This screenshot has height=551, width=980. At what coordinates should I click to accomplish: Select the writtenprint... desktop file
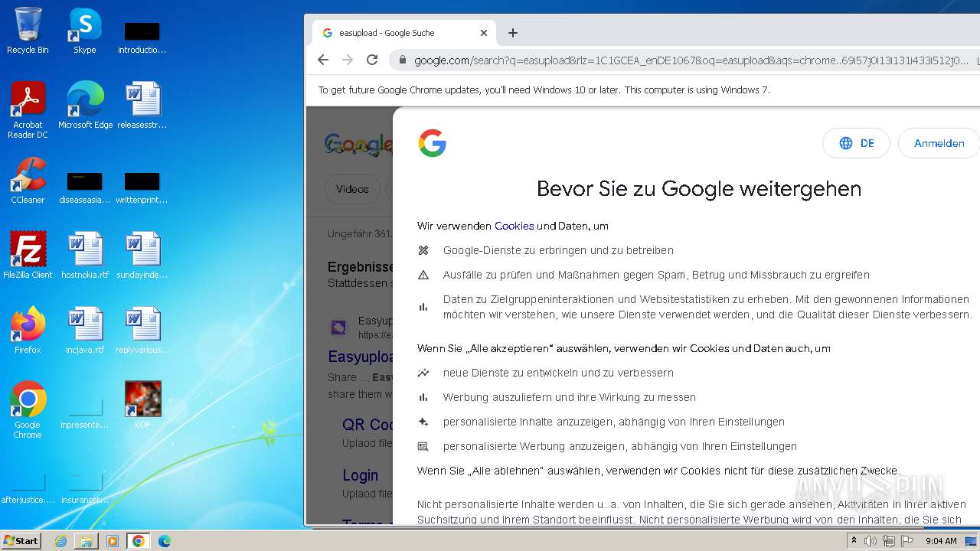click(142, 187)
